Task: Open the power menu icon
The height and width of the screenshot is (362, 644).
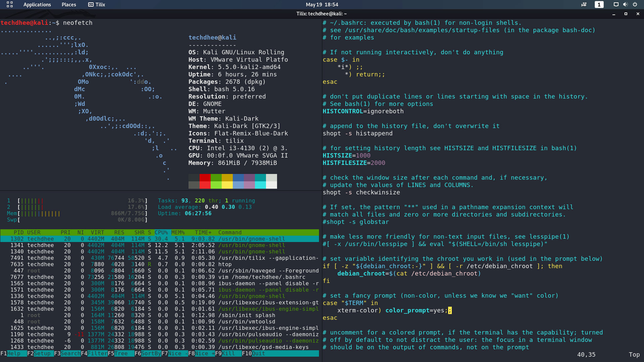Action: point(635,5)
